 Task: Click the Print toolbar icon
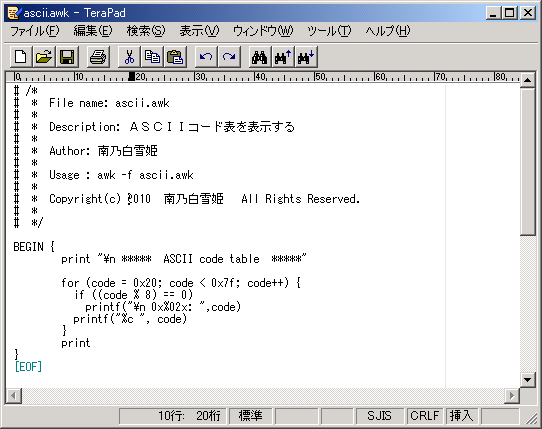[98, 57]
